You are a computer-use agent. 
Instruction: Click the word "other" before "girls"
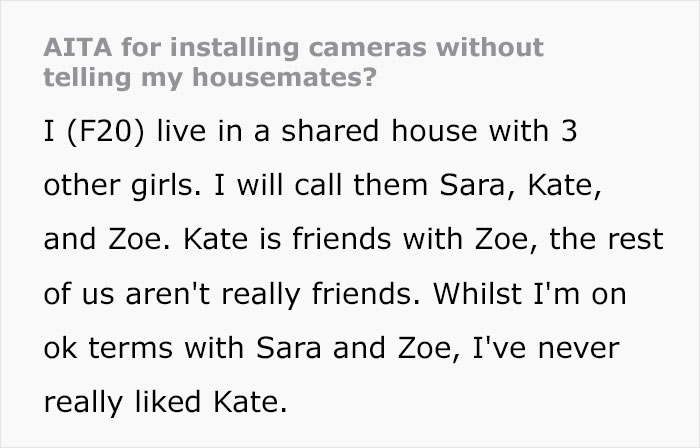point(82,187)
